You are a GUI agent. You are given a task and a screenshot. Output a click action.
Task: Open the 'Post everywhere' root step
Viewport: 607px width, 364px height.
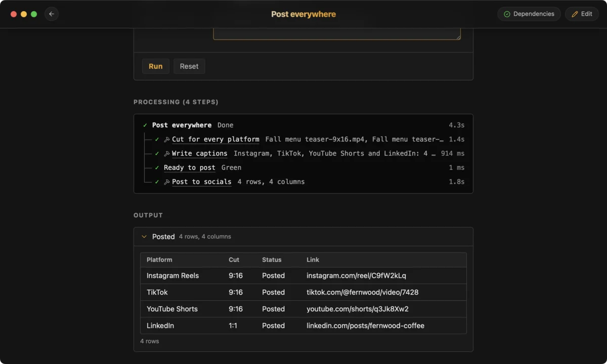(x=182, y=125)
